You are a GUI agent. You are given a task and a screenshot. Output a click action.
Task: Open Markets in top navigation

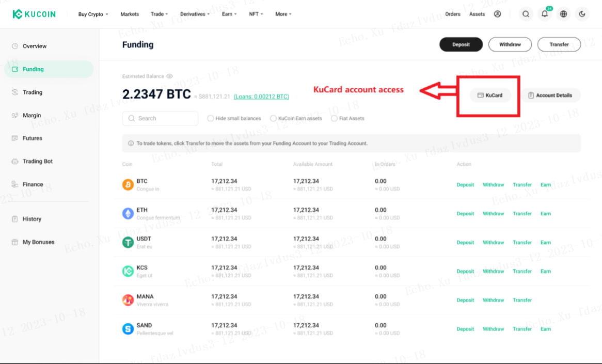[x=130, y=14]
